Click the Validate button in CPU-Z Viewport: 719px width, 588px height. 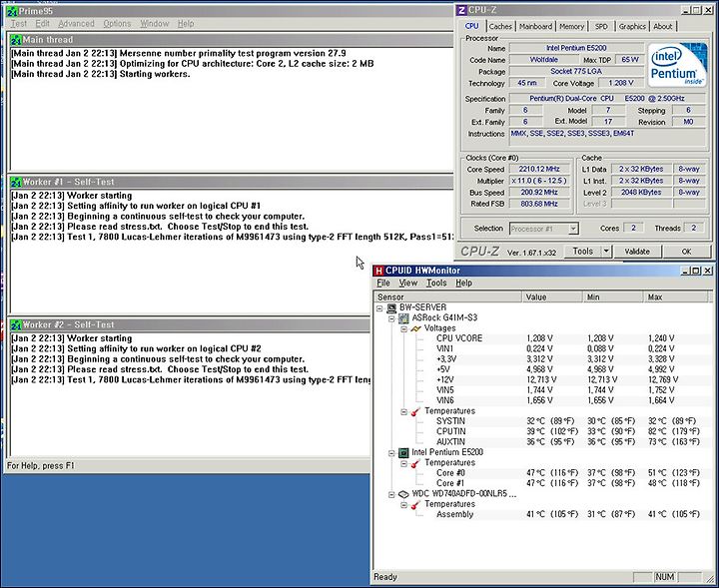[637, 252]
